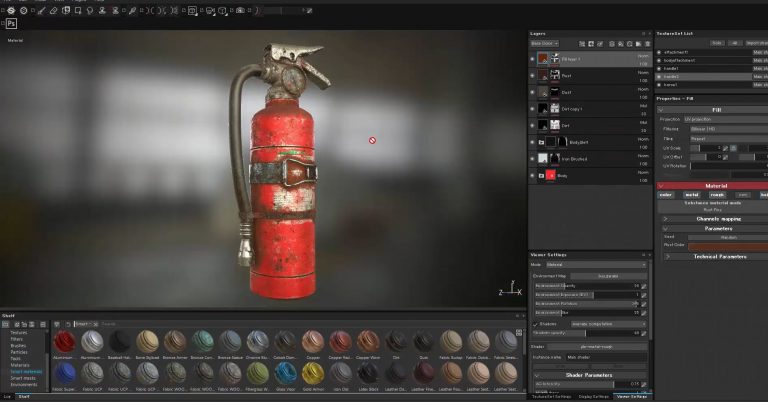
Task: Click the Aluminium red material sphere
Action: coord(65,341)
